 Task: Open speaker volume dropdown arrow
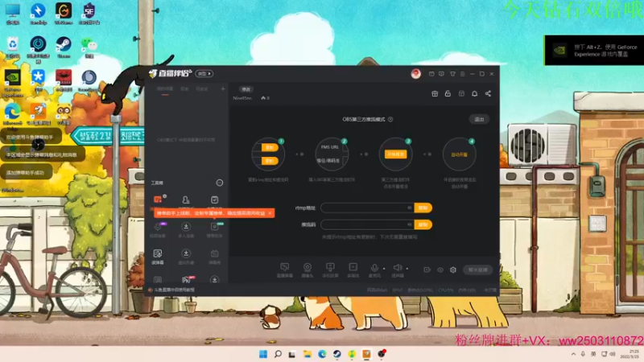tap(407, 269)
